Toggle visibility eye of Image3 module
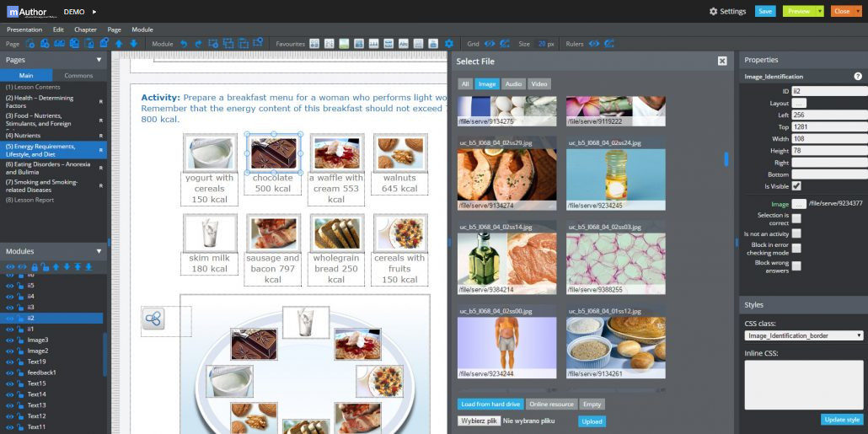868x434 pixels. tap(9, 340)
